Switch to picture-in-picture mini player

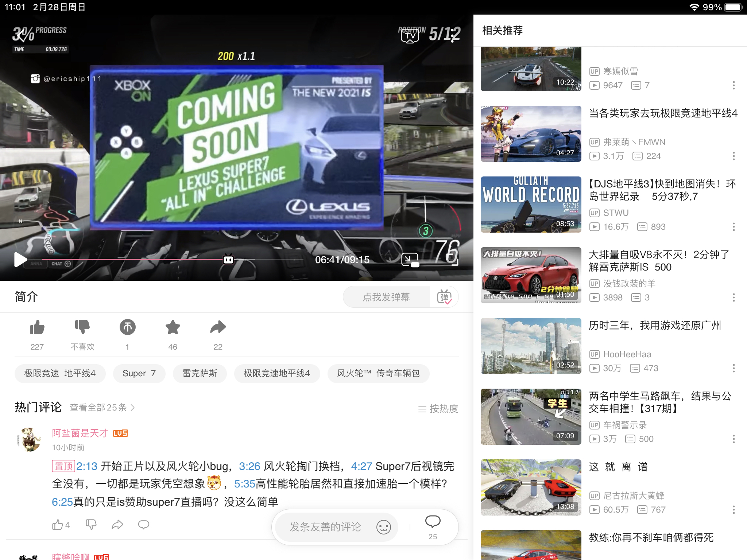(x=410, y=260)
